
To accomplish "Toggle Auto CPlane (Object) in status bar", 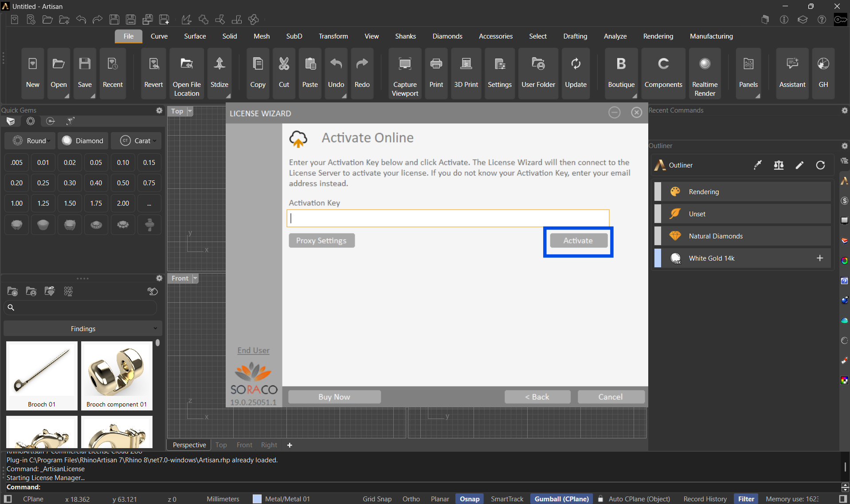I will coord(639,499).
